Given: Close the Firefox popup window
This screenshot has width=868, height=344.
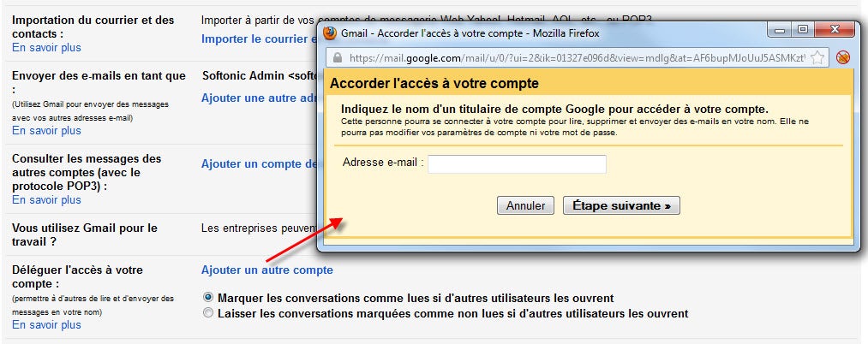Looking at the screenshot, I should (834, 31).
